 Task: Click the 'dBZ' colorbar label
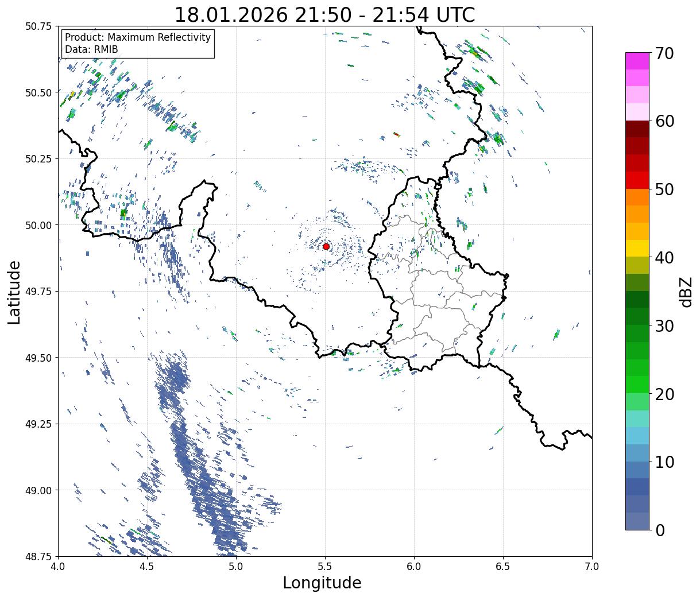pos(686,291)
